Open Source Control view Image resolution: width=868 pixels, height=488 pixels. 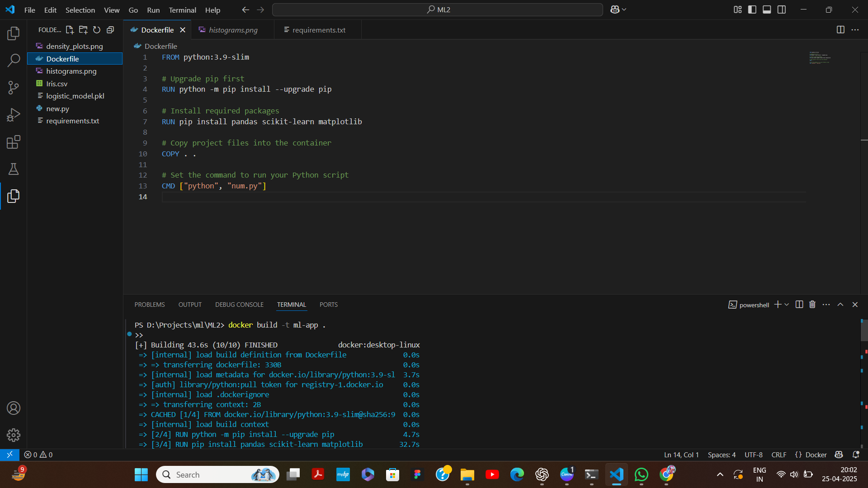click(14, 88)
